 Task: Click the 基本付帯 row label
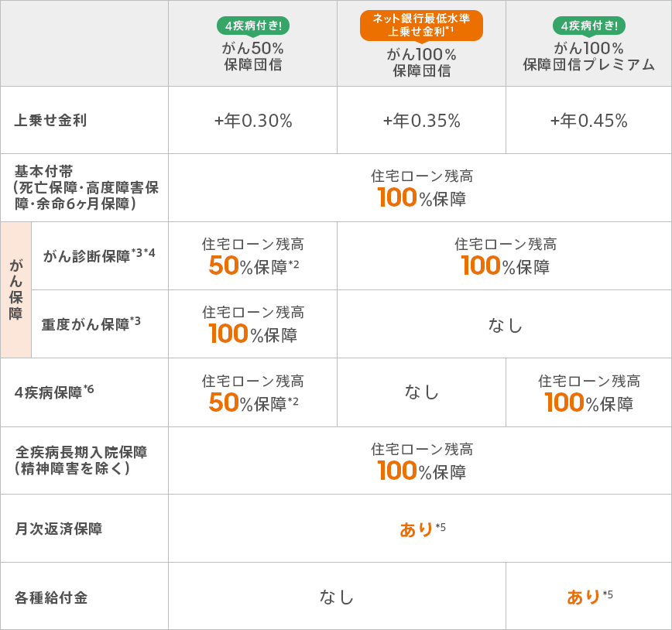click(86, 187)
